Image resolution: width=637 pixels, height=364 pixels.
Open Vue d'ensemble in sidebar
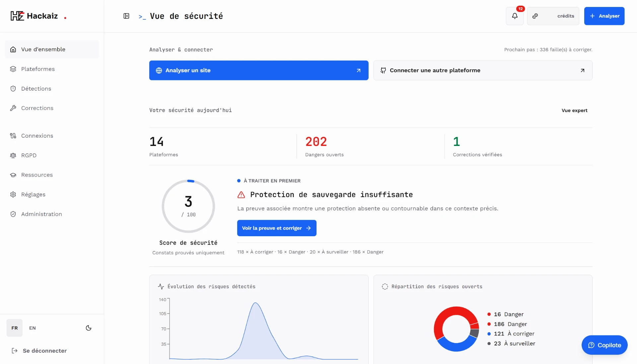(52, 49)
